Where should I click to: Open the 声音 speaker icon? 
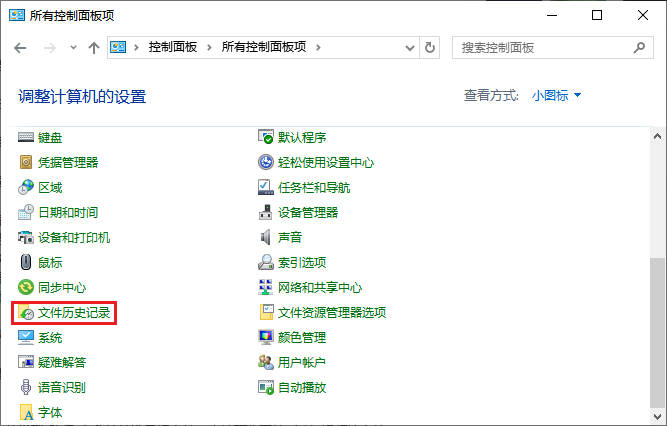pyautogui.click(x=266, y=237)
